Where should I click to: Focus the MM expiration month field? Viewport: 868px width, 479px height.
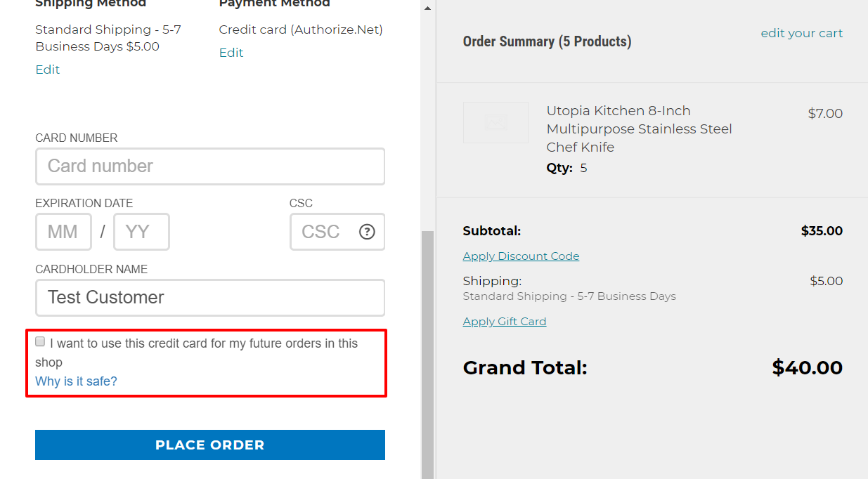click(63, 232)
